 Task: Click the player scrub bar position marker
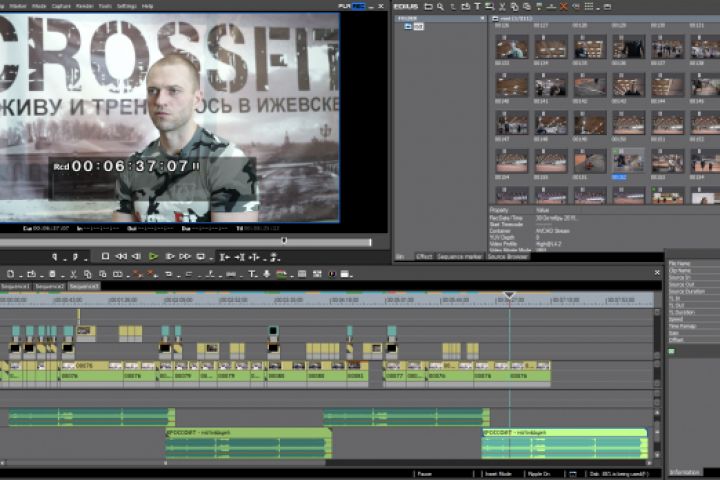coord(284,241)
